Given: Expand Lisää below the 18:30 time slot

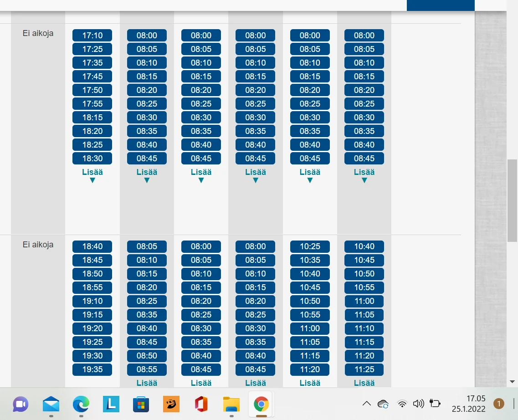Looking at the screenshot, I should (x=92, y=175).
